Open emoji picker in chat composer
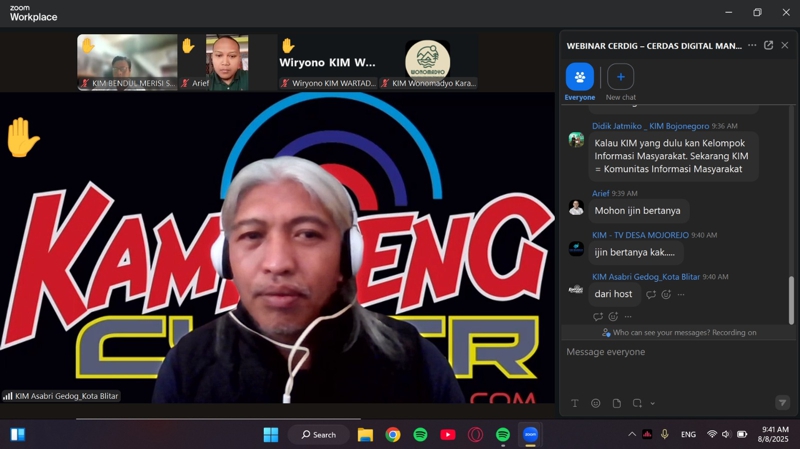This screenshot has width=800, height=449. [595, 403]
